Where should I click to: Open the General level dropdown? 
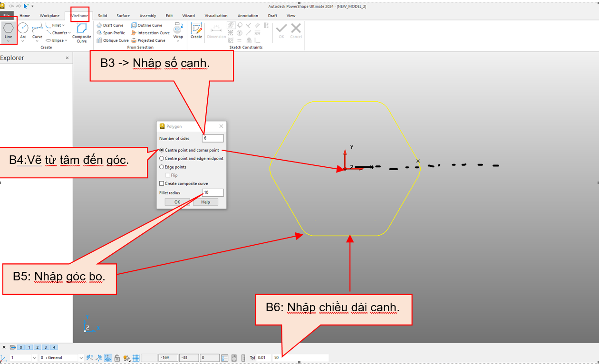81,358
